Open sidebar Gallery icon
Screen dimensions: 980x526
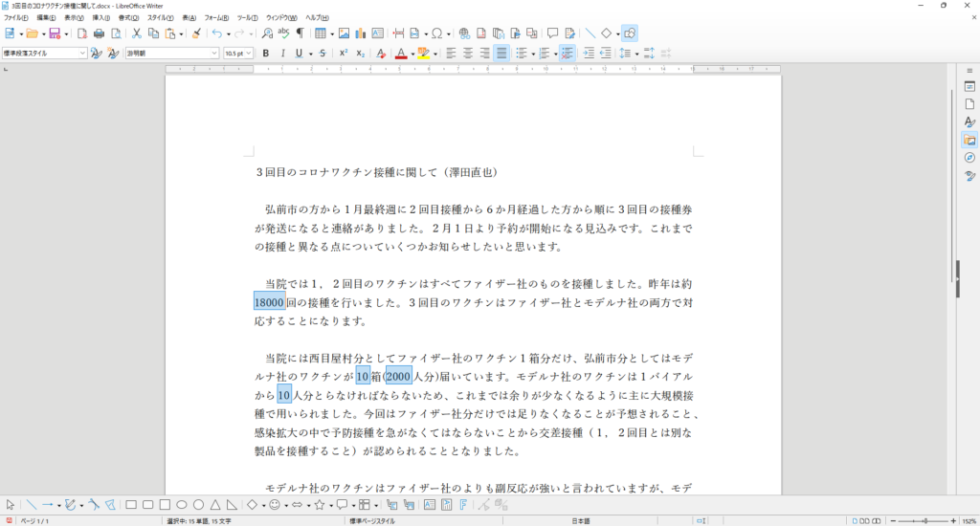tap(969, 140)
